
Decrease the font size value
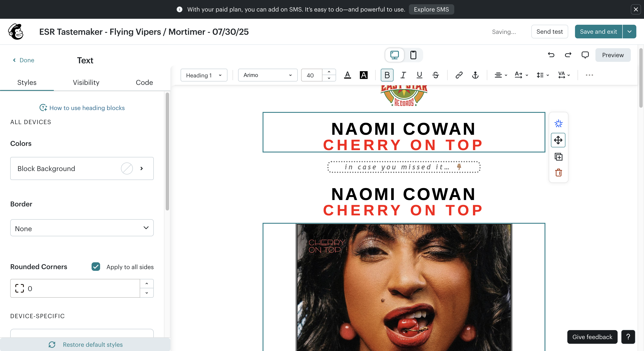(x=329, y=78)
